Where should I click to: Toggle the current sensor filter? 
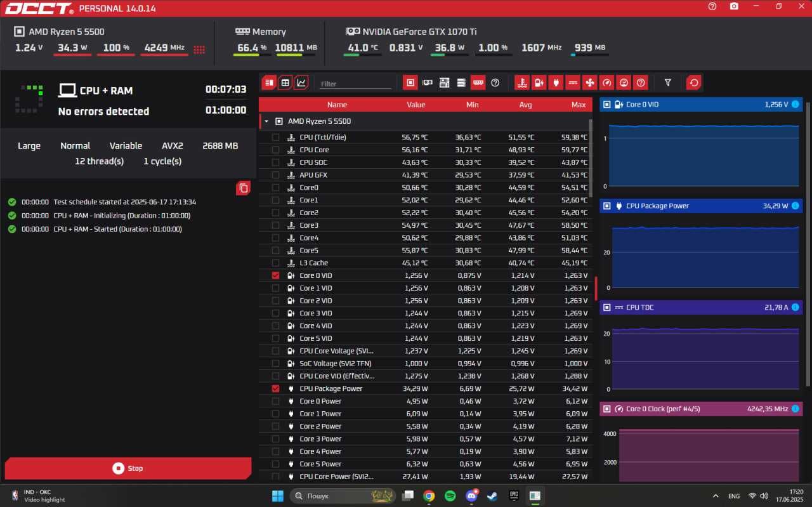(573, 82)
